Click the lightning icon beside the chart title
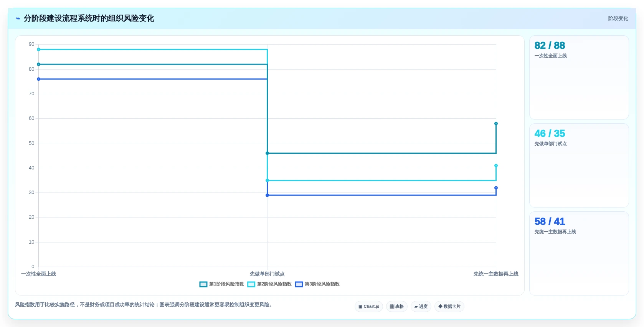 pyautogui.click(x=18, y=18)
